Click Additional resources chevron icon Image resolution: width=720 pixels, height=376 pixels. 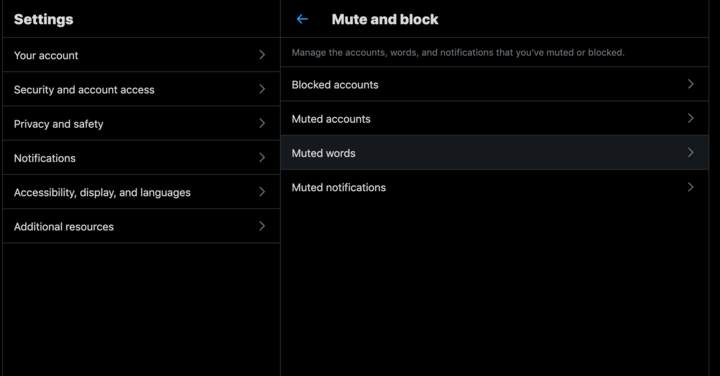[262, 226]
